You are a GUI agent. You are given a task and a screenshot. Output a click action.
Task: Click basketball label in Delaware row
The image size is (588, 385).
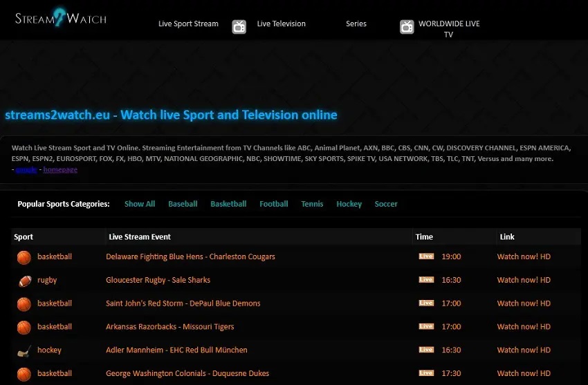[55, 256]
